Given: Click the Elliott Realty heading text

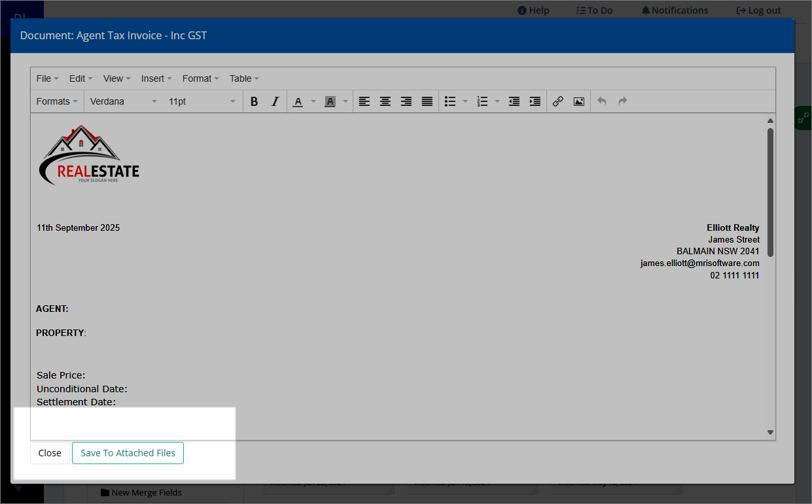Looking at the screenshot, I should (x=733, y=228).
